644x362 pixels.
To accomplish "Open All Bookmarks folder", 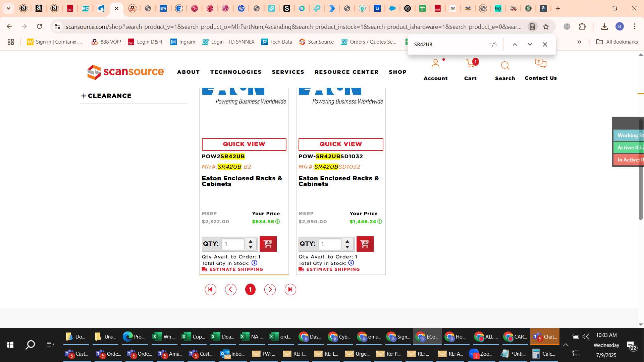I will pyautogui.click(x=617, y=42).
